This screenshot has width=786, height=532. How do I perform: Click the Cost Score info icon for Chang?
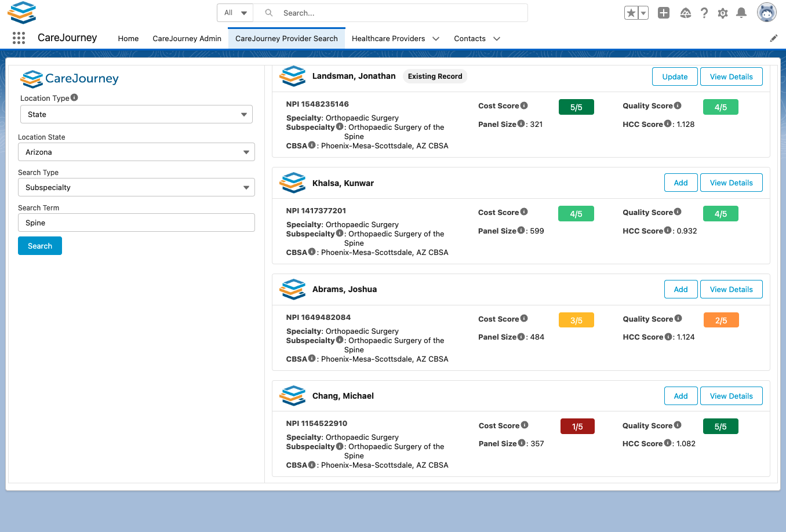(525, 425)
